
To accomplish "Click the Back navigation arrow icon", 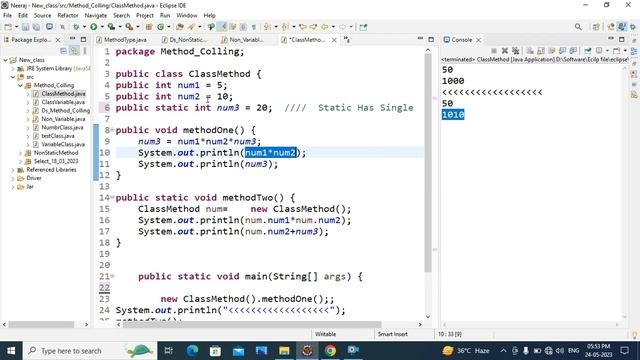I will 324,27.
